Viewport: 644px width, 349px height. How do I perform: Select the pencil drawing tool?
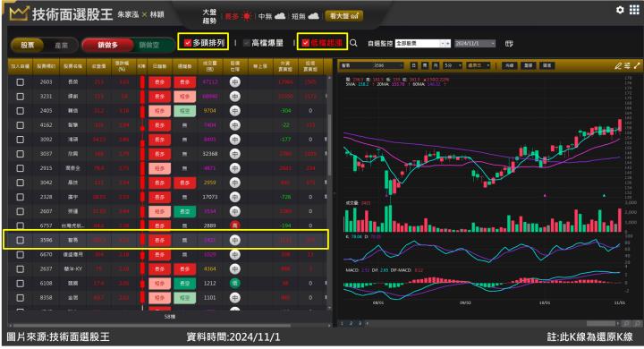click(x=617, y=65)
